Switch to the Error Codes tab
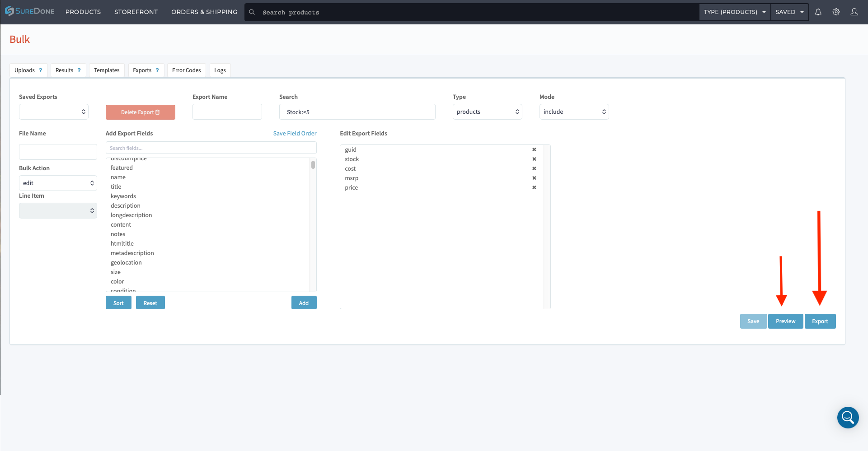 click(x=187, y=70)
